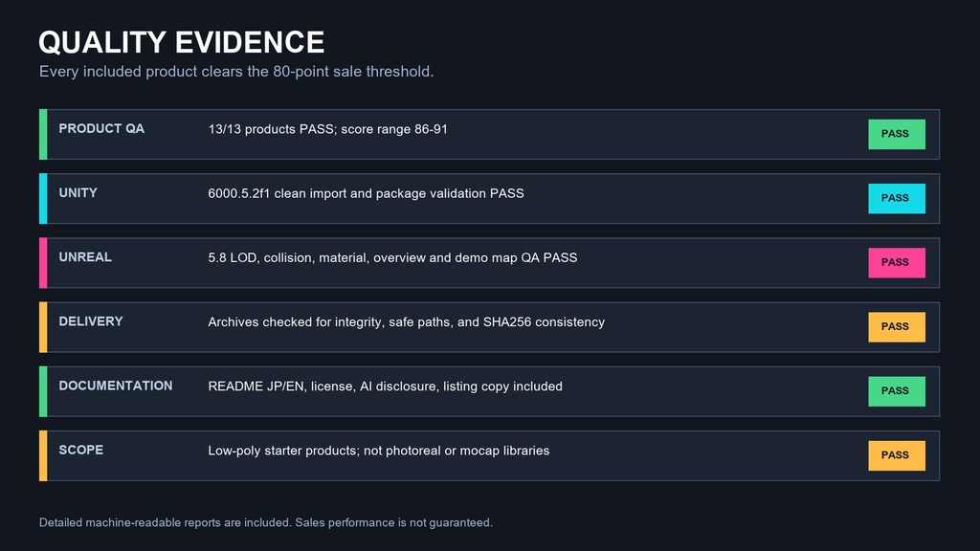Image resolution: width=980 pixels, height=551 pixels.
Task: Select the 80-point sale threshold subtitle
Action: (236, 72)
